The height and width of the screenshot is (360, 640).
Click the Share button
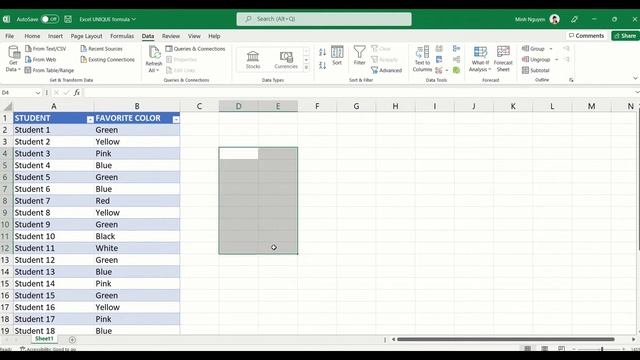coord(625,36)
